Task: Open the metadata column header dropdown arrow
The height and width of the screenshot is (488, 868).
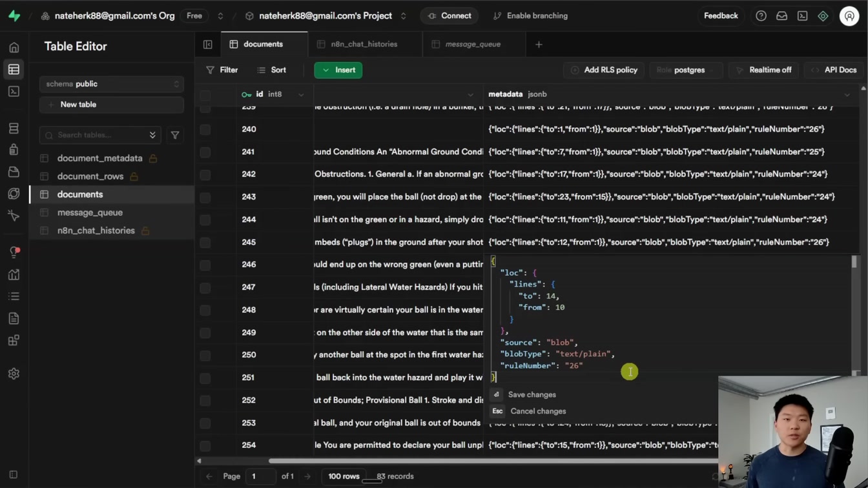Action: [x=847, y=95]
